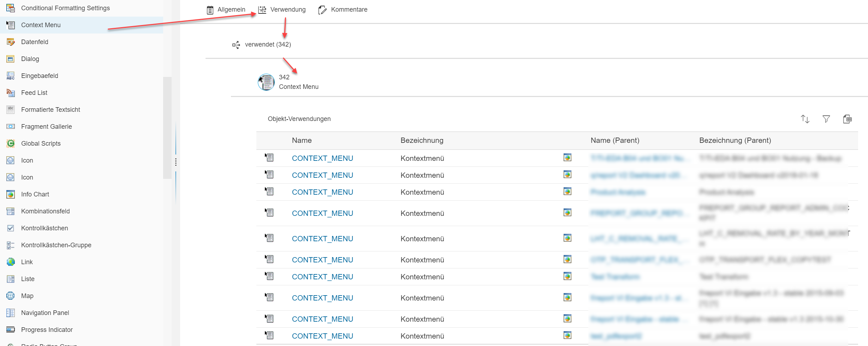Viewport: 868px width, 346px height.
Task: Click the Global Scripts icon in sidebar
Action: point(11,144)
